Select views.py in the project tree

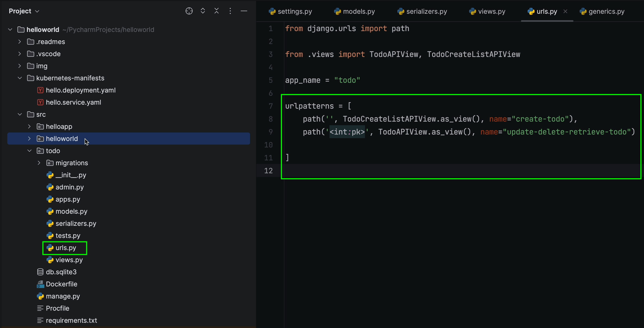69,260
